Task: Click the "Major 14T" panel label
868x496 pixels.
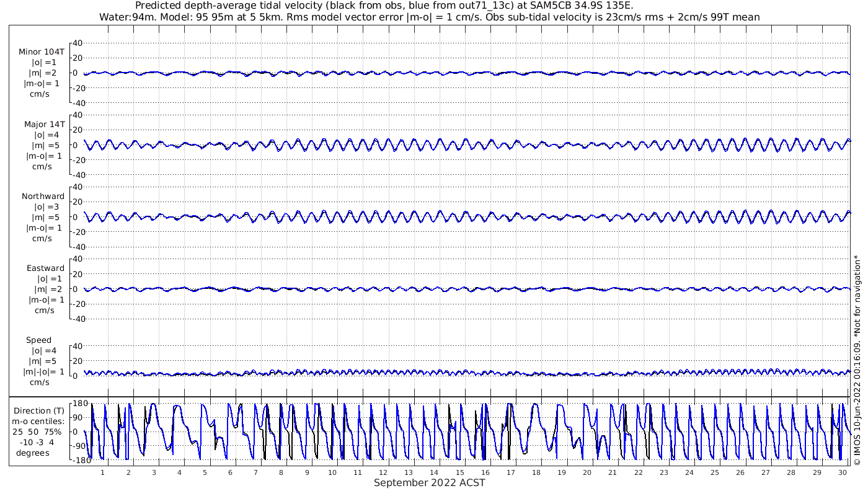Action: pyautogui.click(x=45, y=125)
